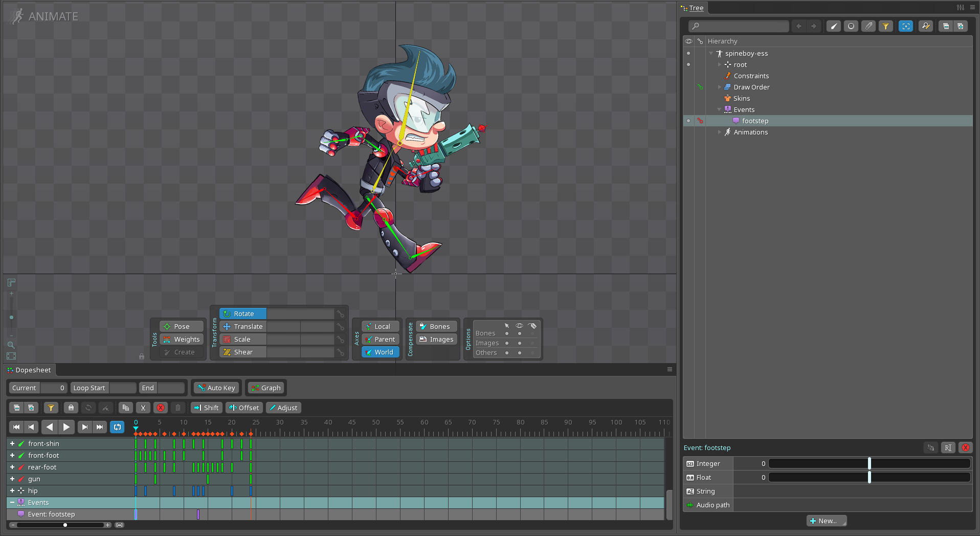The height and width of the screenshot is (536, 980).
Task: Click the slots circle filter icon in Tree toolbar
Action: tap(851, 26)
